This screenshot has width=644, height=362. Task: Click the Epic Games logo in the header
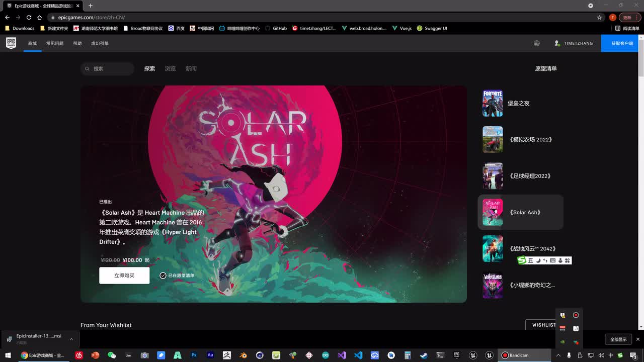coord(11,43)
